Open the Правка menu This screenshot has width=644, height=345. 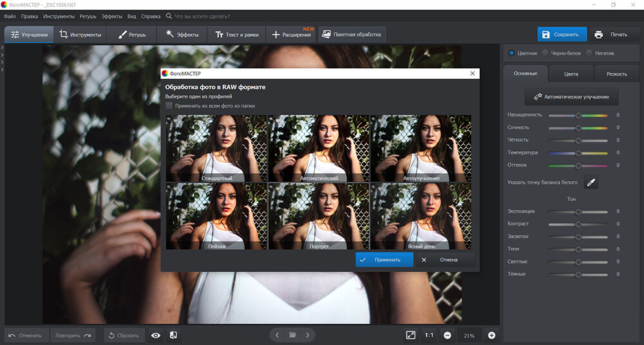click(x=29, y=17)
